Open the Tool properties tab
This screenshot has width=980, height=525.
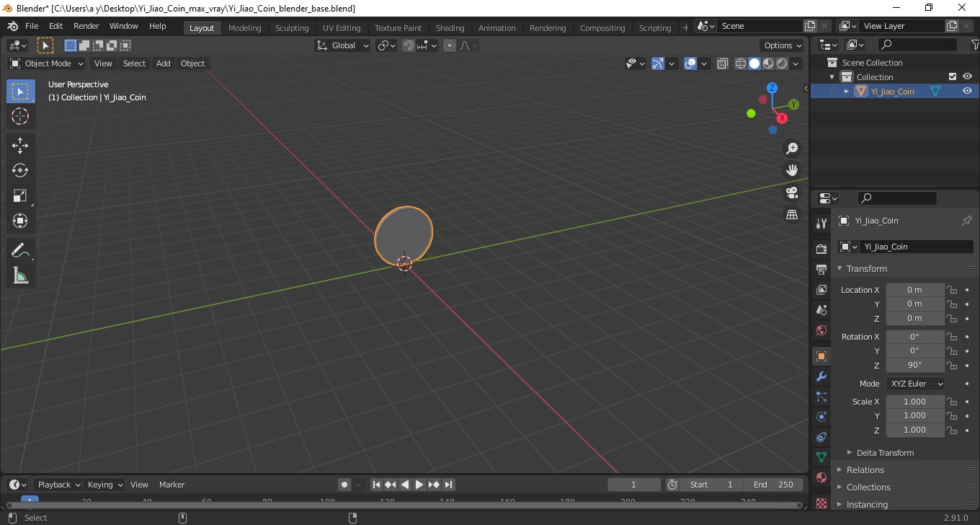(x=821, y=224)
